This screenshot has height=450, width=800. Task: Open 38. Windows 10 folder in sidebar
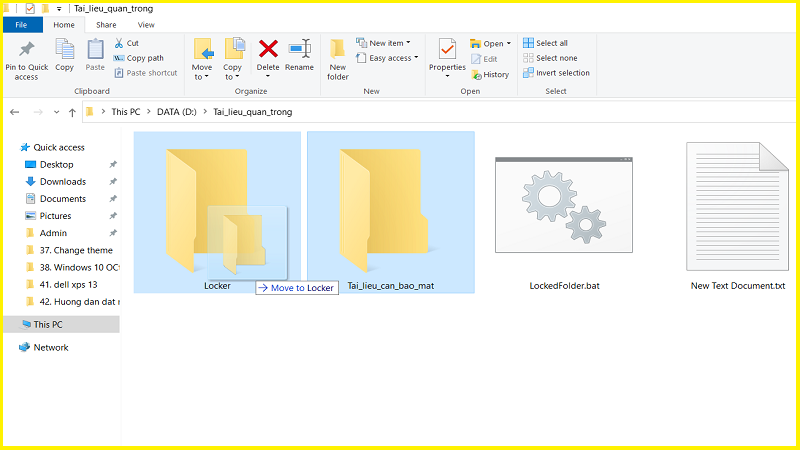(79, 267)
